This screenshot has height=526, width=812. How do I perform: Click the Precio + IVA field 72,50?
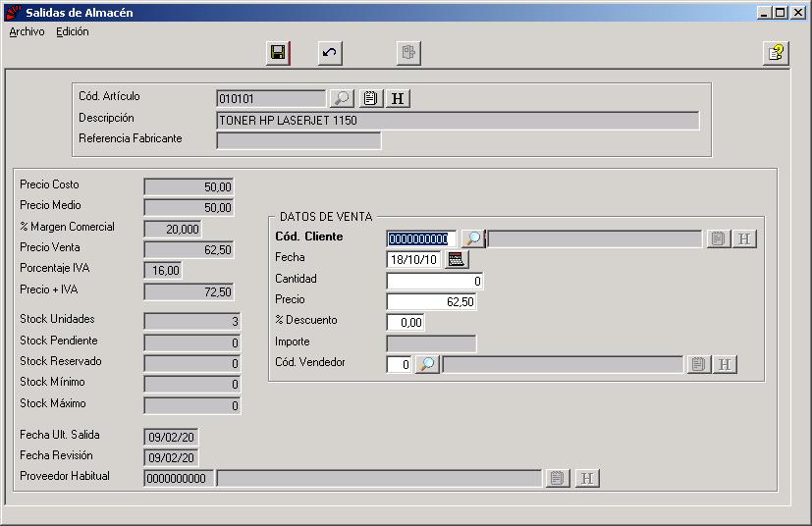(189, 291)
